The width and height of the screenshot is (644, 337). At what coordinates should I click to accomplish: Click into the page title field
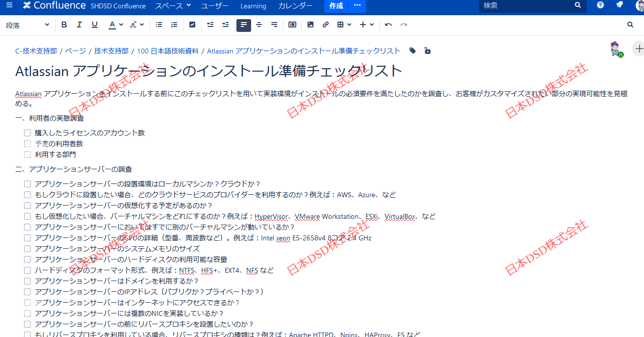208,71
